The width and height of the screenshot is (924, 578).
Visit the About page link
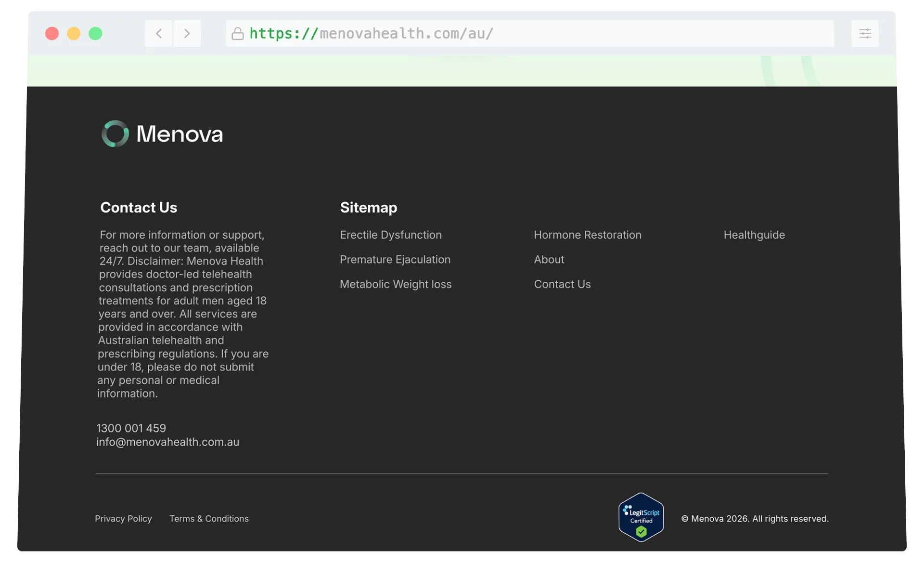(x=549, y=260)
